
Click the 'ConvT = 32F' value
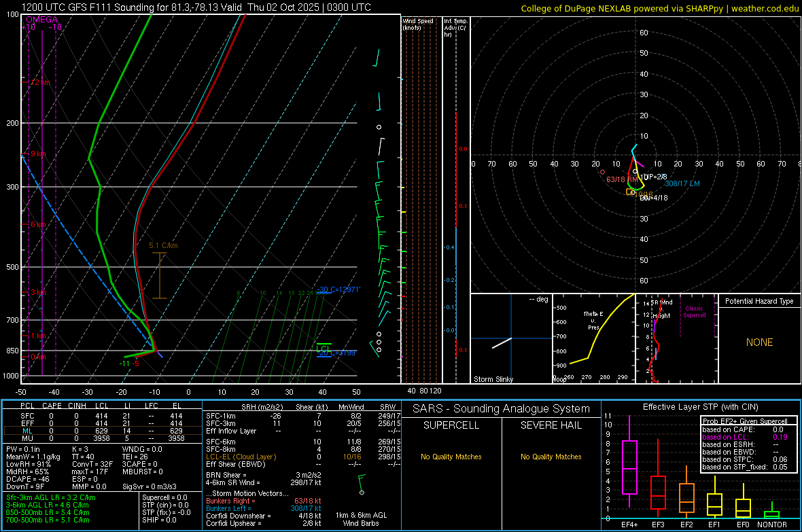click(92, 465)
